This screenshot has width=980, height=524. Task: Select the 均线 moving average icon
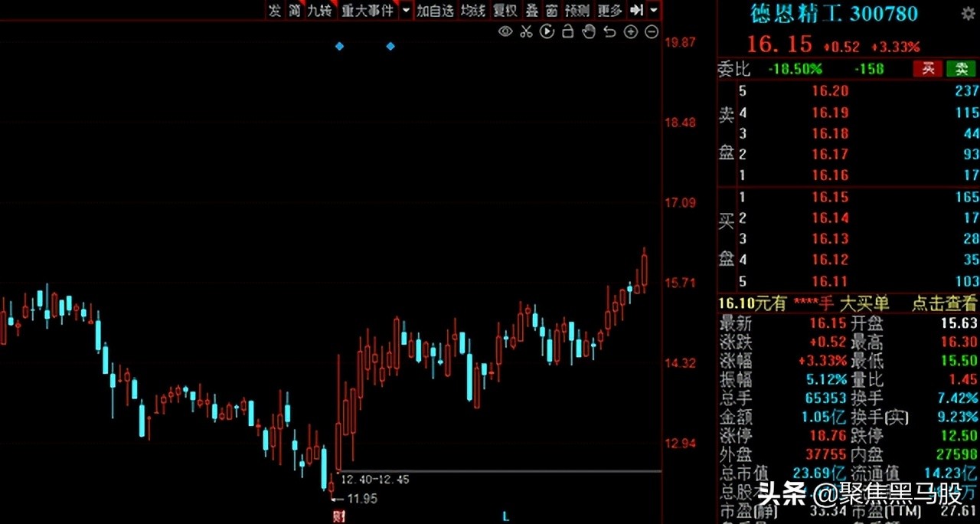pos(472,11)
